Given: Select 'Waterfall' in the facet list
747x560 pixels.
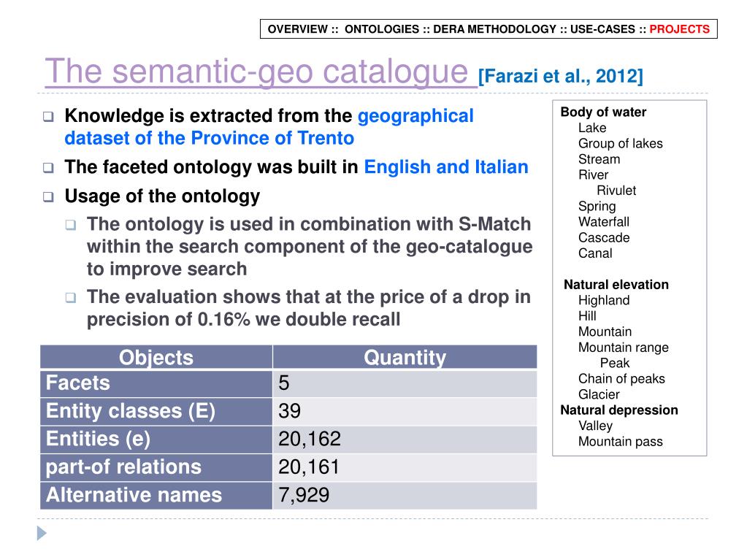Looking at the screenshot, I should (x=604, y=222).
